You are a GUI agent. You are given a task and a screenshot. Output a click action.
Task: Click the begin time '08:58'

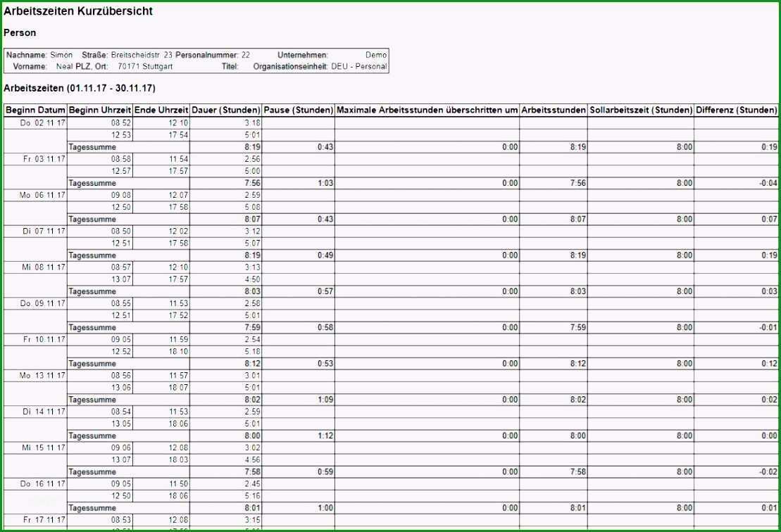tap(121, 159)
